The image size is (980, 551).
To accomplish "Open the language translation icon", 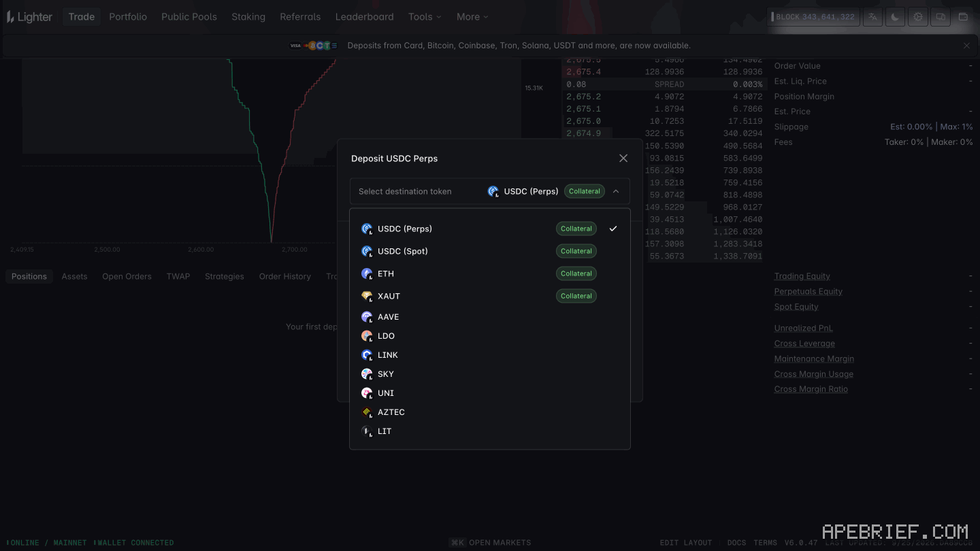I will click(x=872, y=17).
